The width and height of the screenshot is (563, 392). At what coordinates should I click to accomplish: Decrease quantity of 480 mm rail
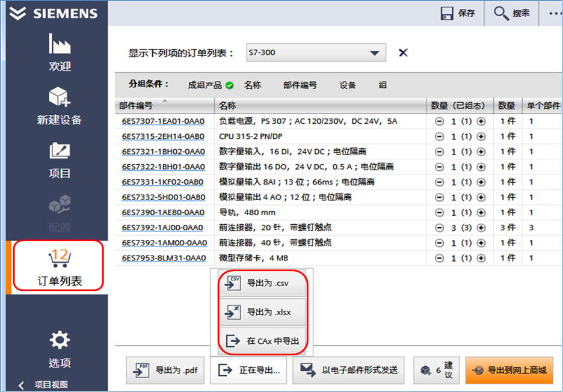439,212
